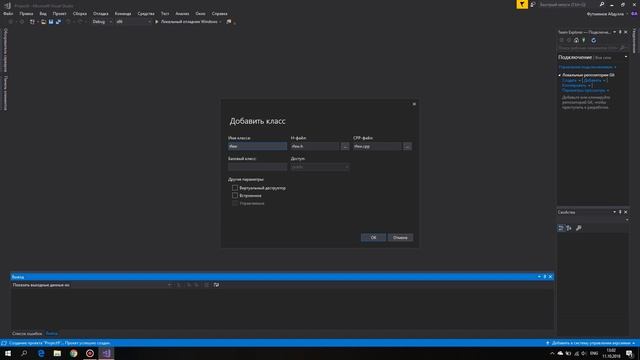640x360 pixels.
Task: Click the Property Pages wrench icon
Action: pos(578,228)
